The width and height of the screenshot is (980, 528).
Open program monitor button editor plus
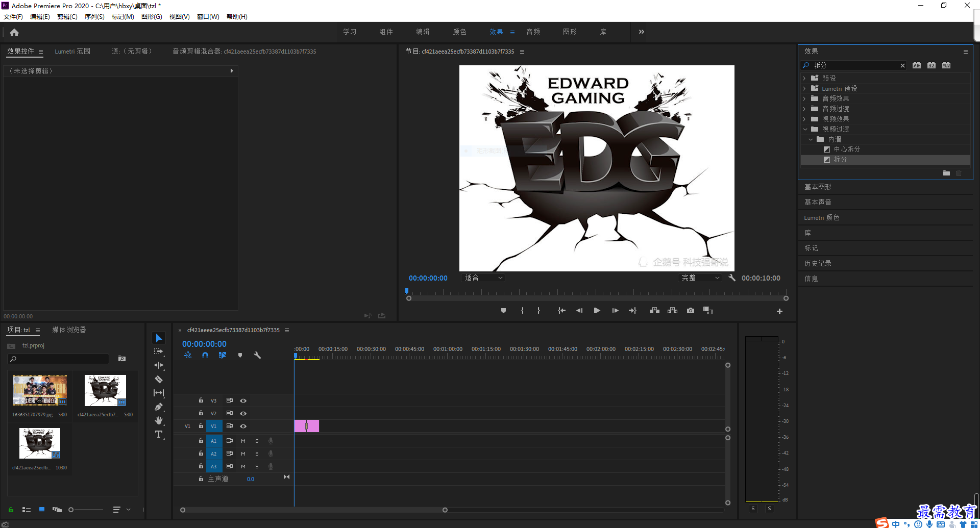click(779, 311)
